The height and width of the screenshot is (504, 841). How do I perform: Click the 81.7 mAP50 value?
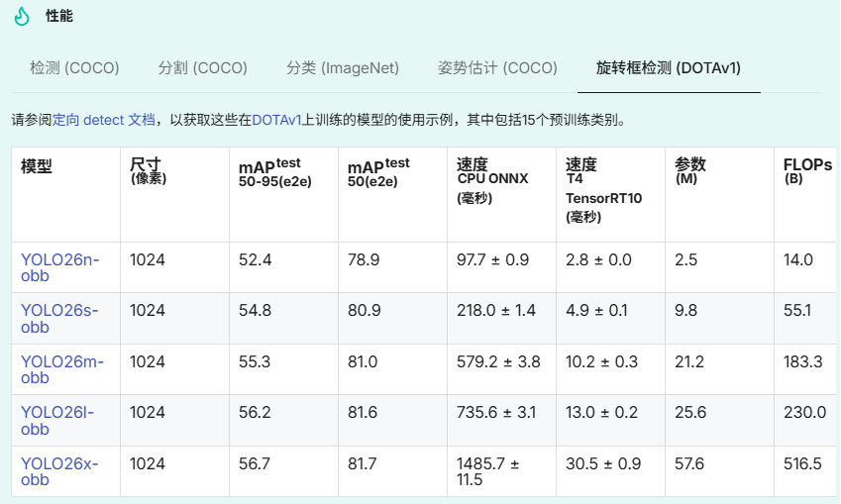pos(362,463)
